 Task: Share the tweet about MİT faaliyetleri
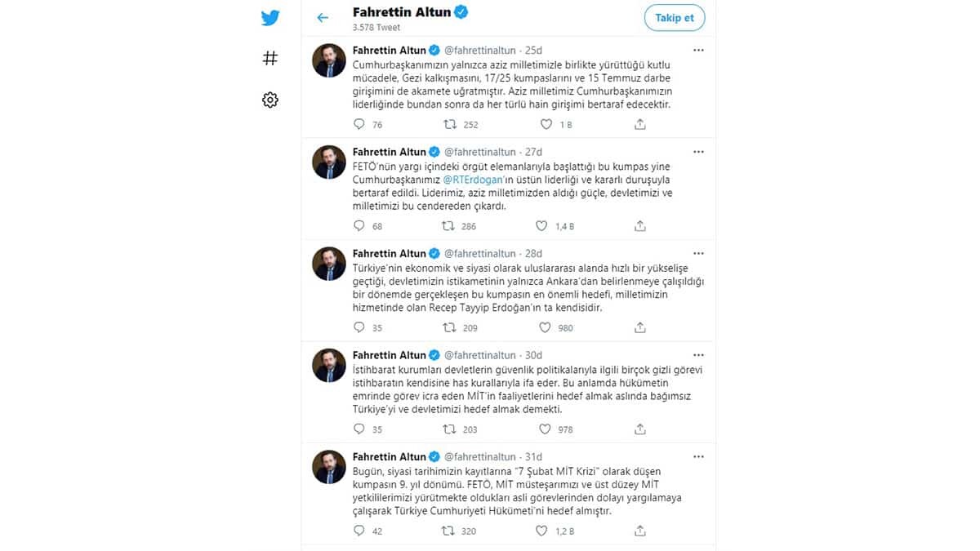[x=639, y=429]
